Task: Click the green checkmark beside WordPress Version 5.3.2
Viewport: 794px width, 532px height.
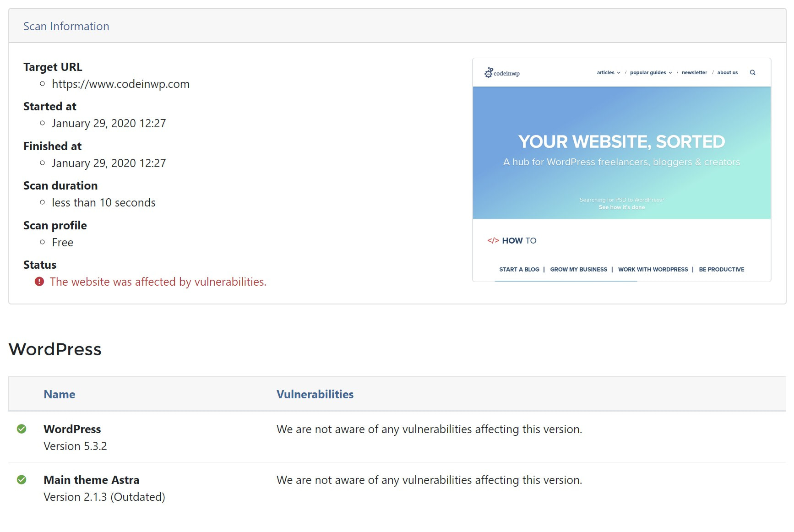Action: click(22, 429)
